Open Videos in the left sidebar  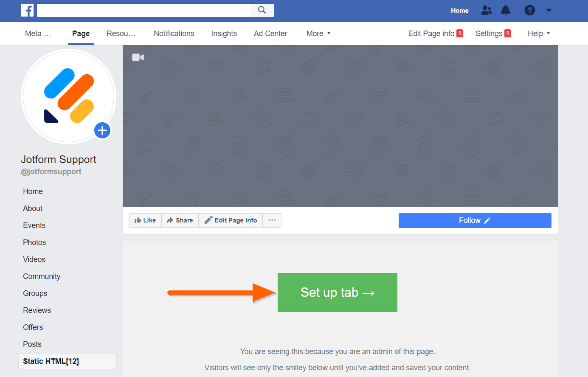(x=34, y=259)
